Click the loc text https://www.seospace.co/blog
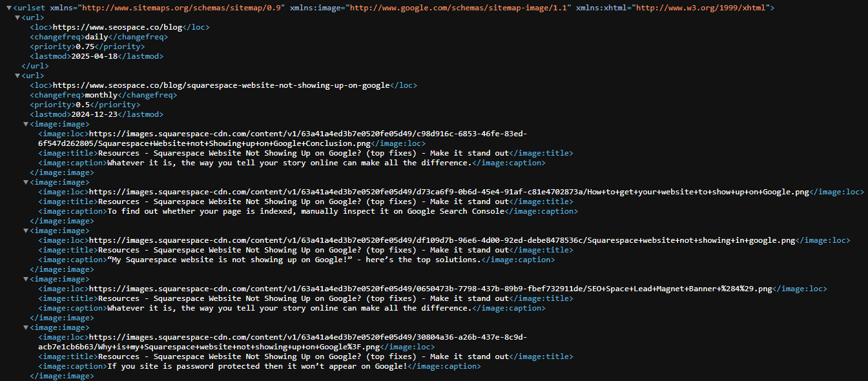868x381 pixels. 118,27
